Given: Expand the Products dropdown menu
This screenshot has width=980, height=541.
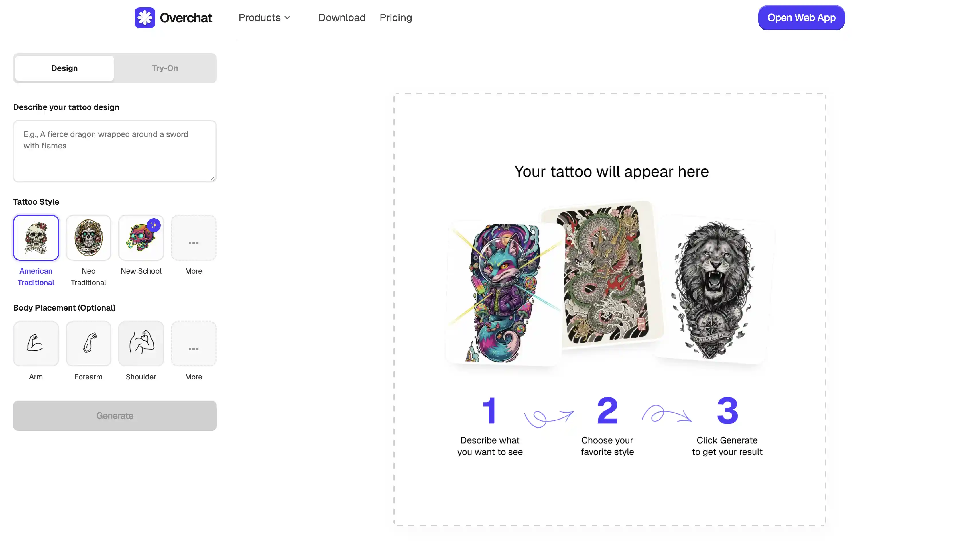Looking at the screenshot, I should 264,17.
